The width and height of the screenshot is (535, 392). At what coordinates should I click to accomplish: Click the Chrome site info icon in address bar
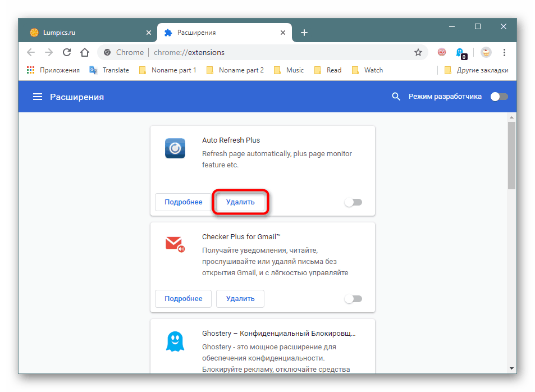107,52
